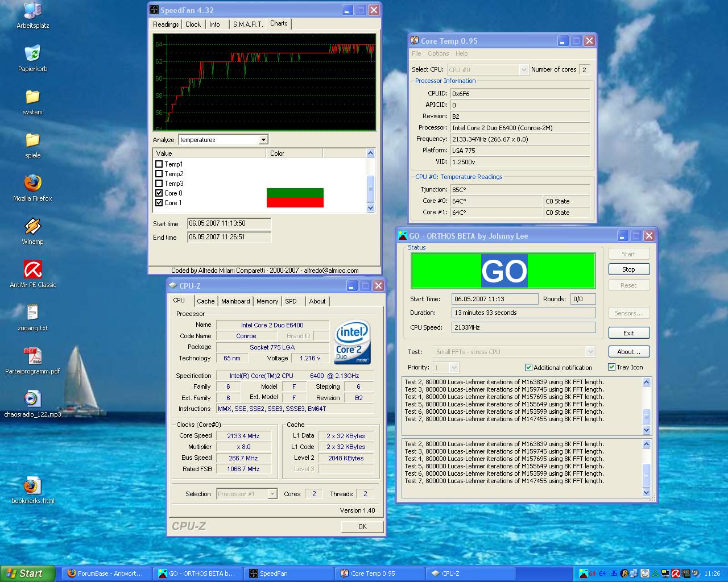
Task: Launch Winamp from desktop shortcut
Action: (x=32, y=231)
